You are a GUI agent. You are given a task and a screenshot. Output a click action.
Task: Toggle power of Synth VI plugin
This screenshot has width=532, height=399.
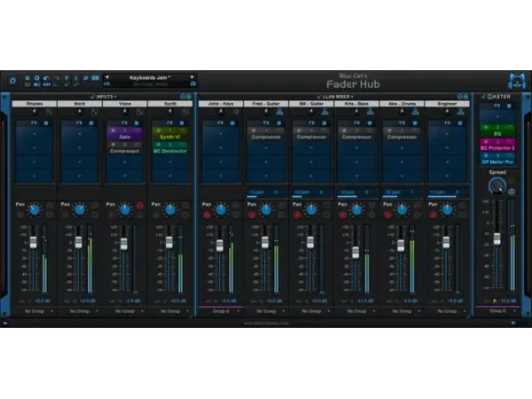coord(159,130)
